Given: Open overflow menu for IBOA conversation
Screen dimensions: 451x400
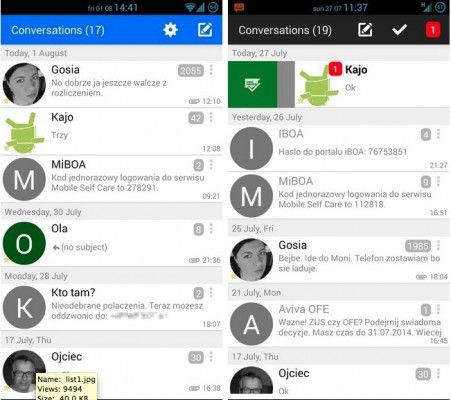Looking at the screenshot, I should click(x=438, y=134).
